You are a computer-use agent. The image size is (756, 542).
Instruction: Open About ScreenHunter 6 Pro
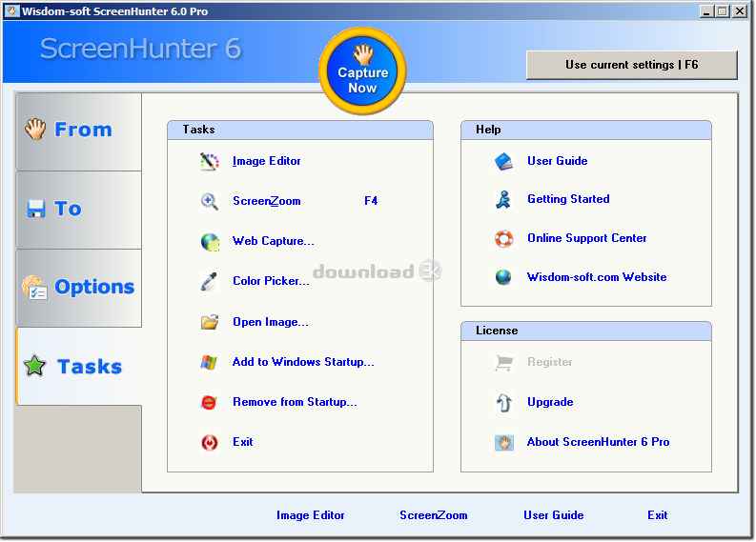tap(598, 443)
